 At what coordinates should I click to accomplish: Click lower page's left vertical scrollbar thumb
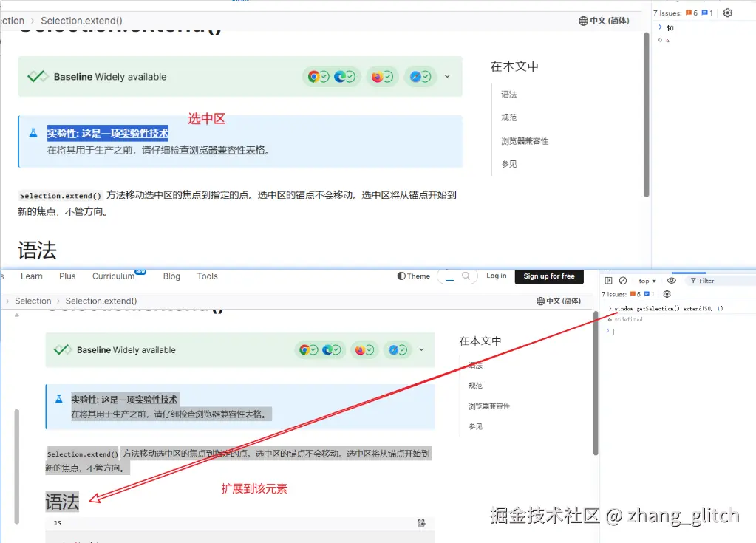(x=17, y=466)
